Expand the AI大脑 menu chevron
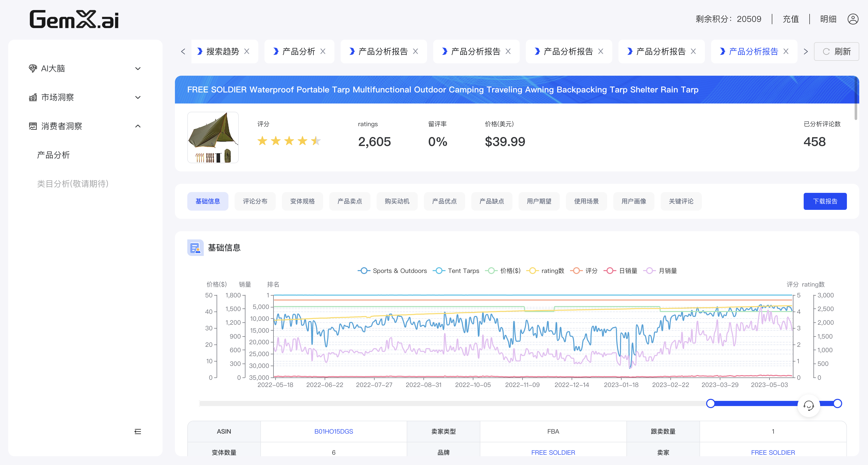The image size is (868, 465). click(138, 68)
